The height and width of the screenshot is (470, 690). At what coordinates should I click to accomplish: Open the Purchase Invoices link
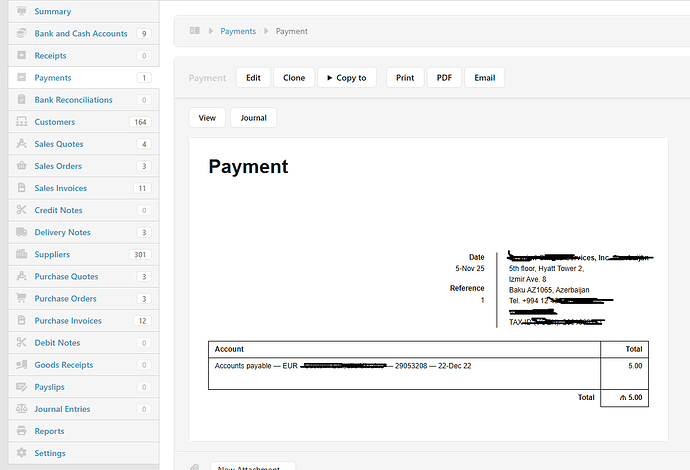(68, 320)
